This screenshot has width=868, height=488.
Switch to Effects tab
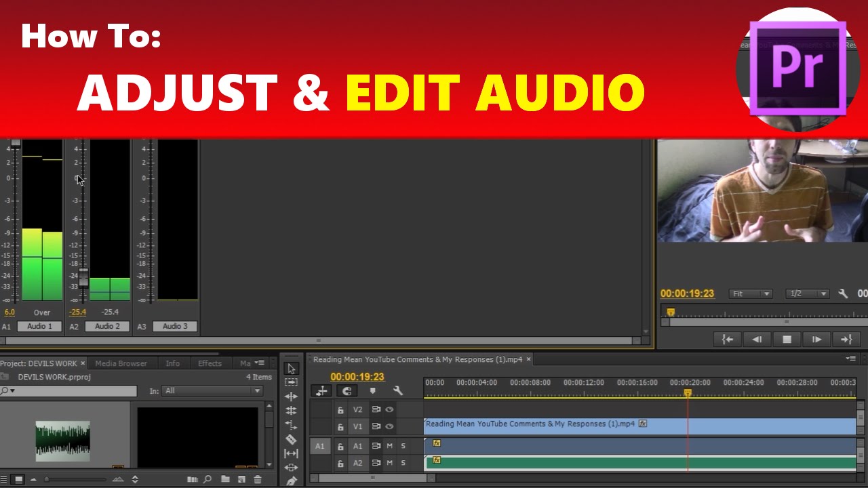210,363
